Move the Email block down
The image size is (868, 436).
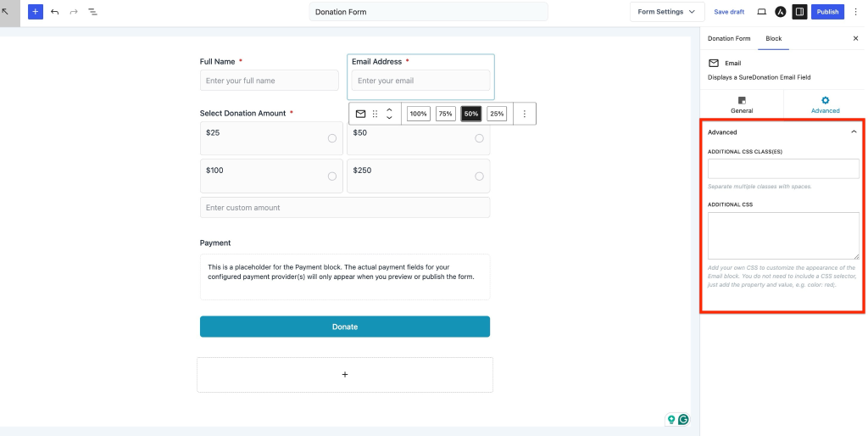389,117
